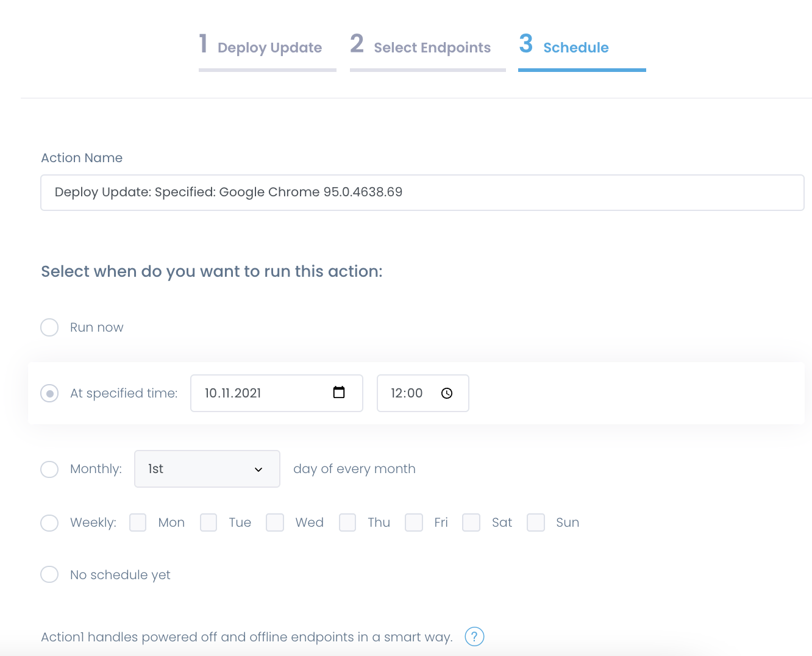Open the "1st" day-of-month dropdown
This screenshot has height=656, width=812.
[207, 469]
